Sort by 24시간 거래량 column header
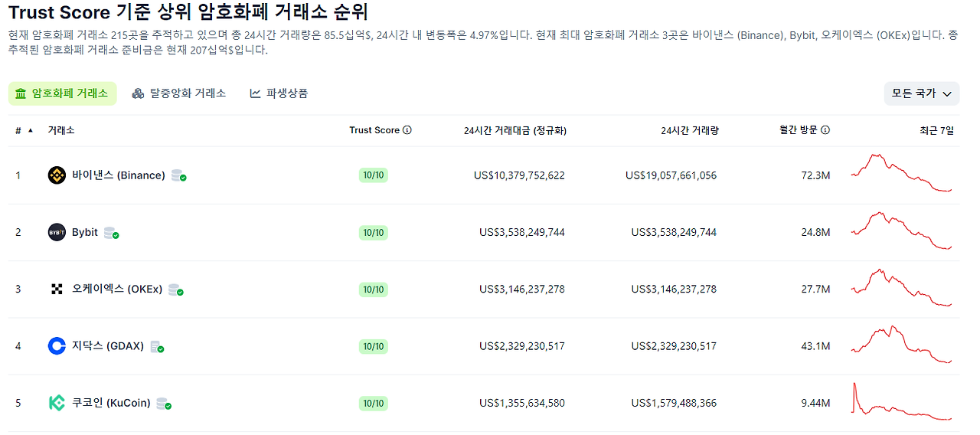The width and height of the screenshot is (980, 435). coord(690,130)
